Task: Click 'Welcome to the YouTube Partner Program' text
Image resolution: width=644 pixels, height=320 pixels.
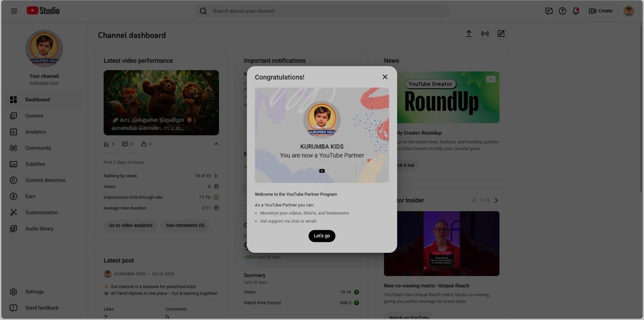Action: pyautogui.click(x=296, y=194)
